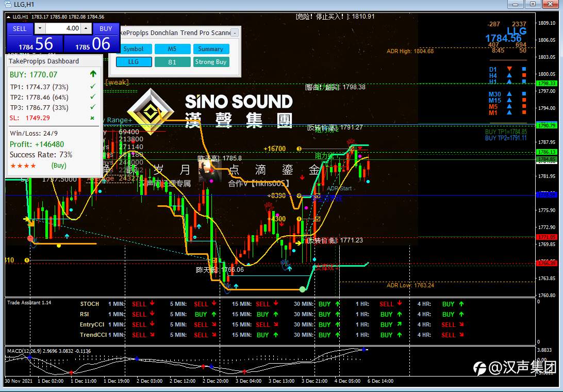Click the ADR Low: 1763.24 label
The width and height of the screenshot is (563, 392).
point(410,285)
